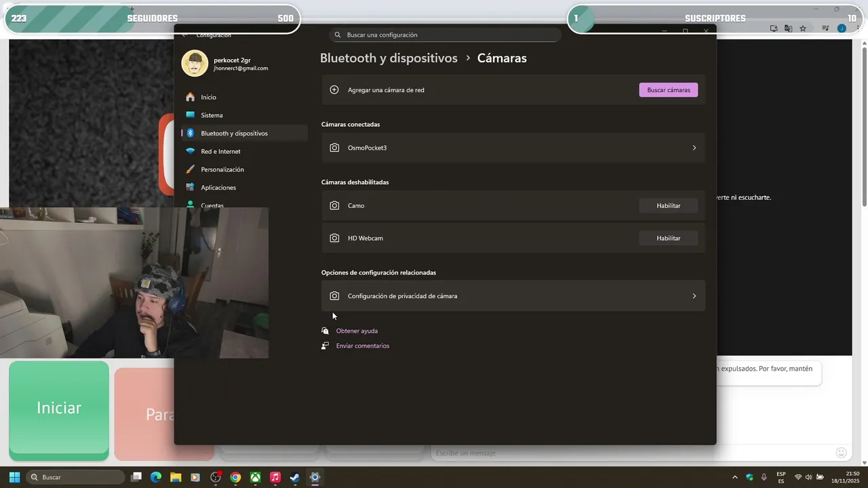Click the Enviar comentarios feedback icon

[325, 346]
